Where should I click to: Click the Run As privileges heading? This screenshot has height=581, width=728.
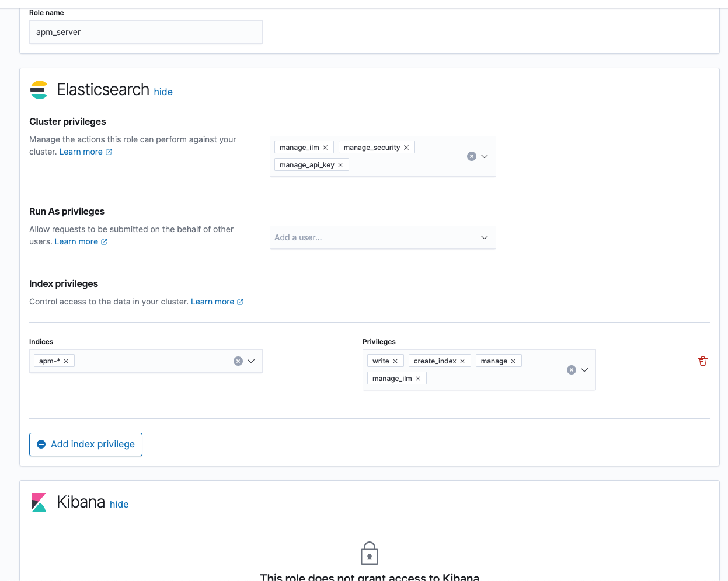pyautogui.click(x=67, y=211)
